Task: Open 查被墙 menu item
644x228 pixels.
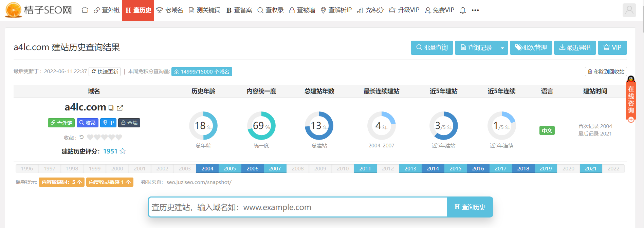Action: coord(302,10)
